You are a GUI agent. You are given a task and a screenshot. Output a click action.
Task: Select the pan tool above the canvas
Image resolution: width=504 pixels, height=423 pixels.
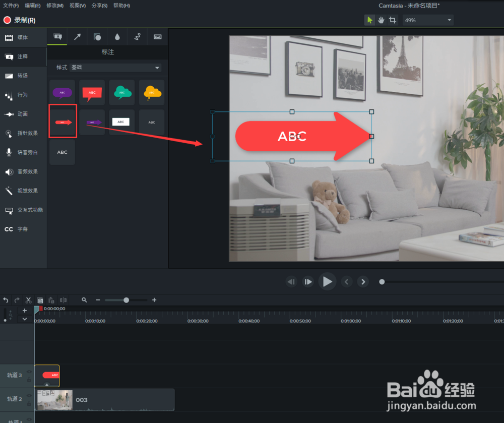point(382,20)
